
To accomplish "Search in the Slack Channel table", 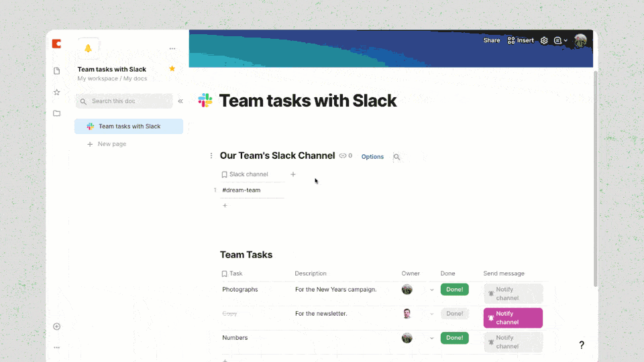I will pos(396,157).
